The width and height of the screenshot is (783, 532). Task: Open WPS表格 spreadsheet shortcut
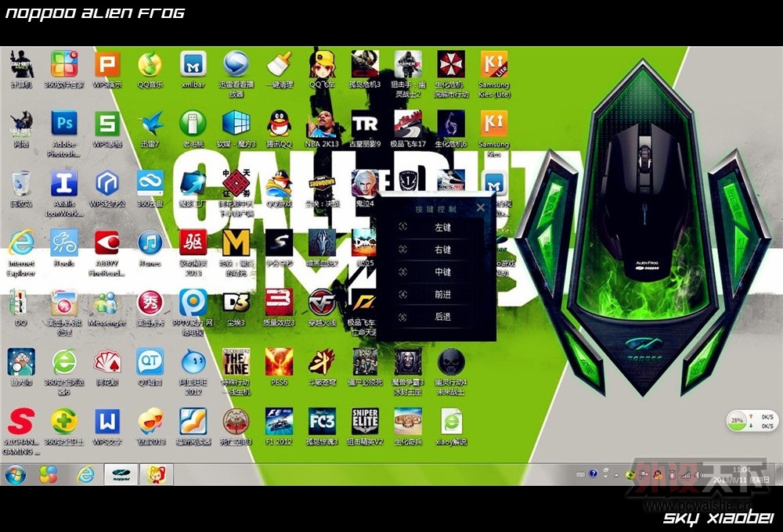coord(106,124)
